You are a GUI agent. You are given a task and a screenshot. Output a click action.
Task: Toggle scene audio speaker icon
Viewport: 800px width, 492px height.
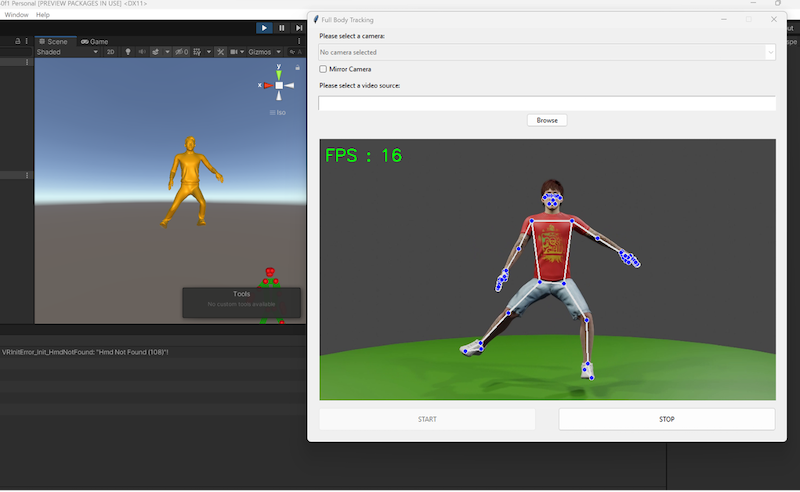141,52
